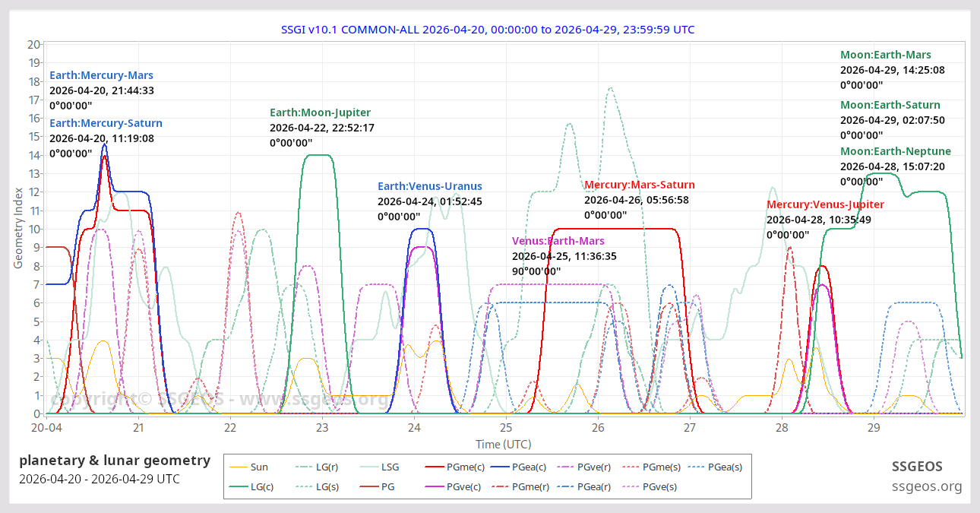Click the Earth:Moon-Jupiter annotation label
Image resolution: width=980 pixels, height=513 pixels.
click(320, 112)
